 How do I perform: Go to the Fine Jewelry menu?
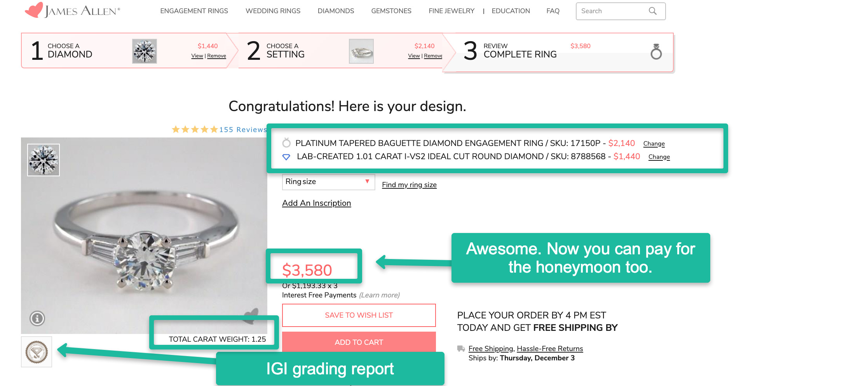coord(451,11)
